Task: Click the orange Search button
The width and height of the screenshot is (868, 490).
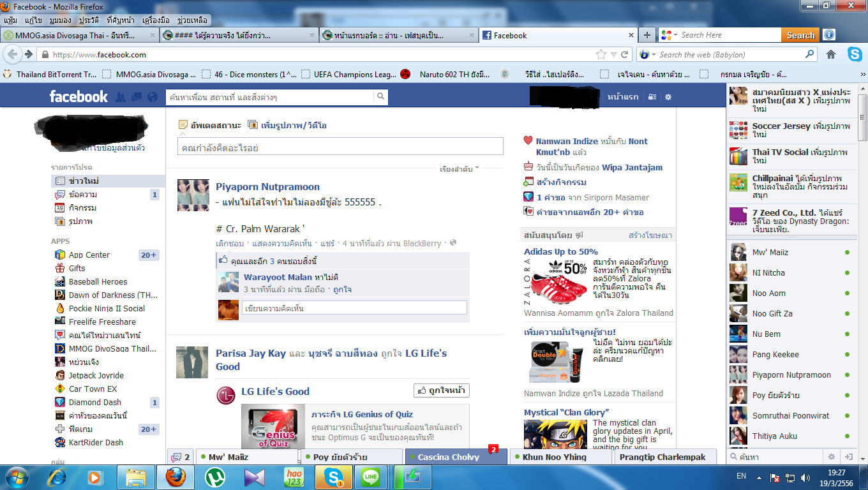Action: pos(800,35)
